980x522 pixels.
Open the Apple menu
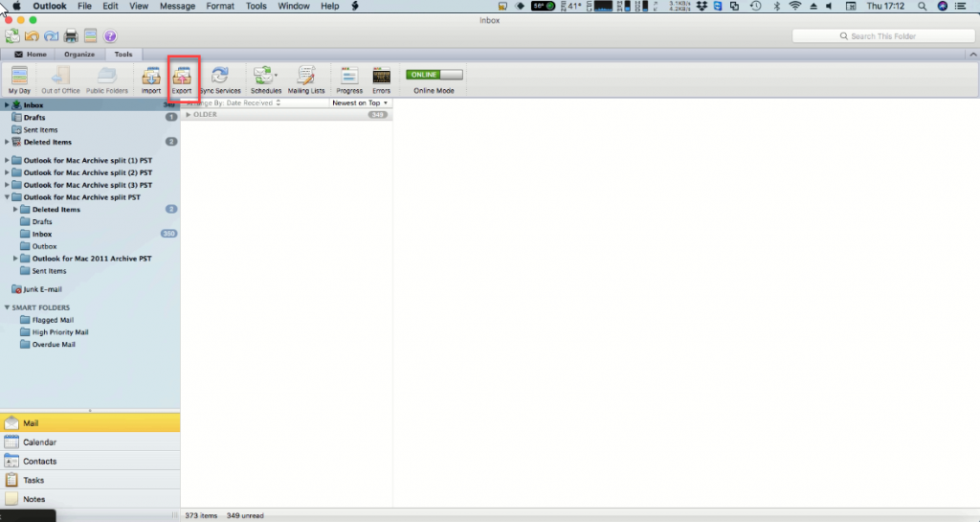[17, 7]
